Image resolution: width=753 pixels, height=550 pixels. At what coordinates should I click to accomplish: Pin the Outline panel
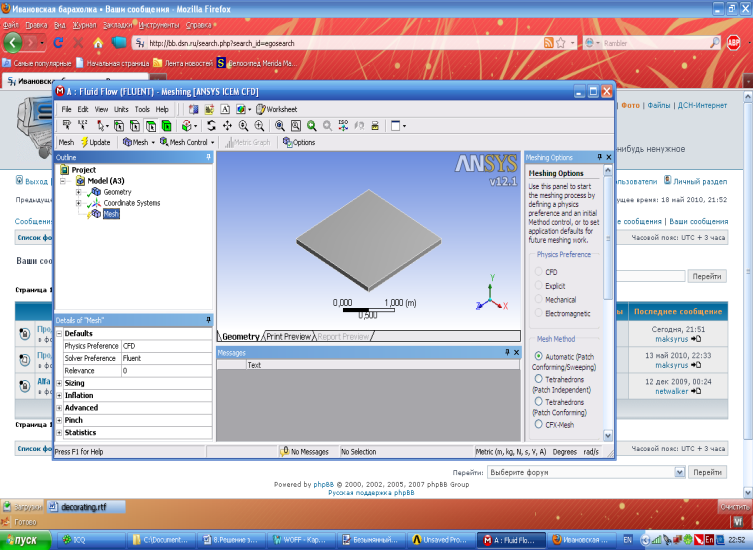coord(208,157)
